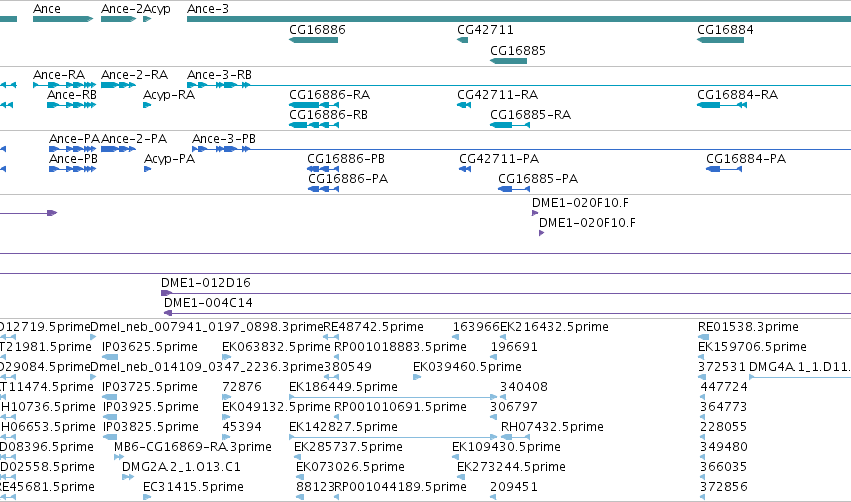Image resolution: width=851 pixels, height=502 pixels.
Task: Click the EK216432.5prime EST label
Action: (554, 327)
